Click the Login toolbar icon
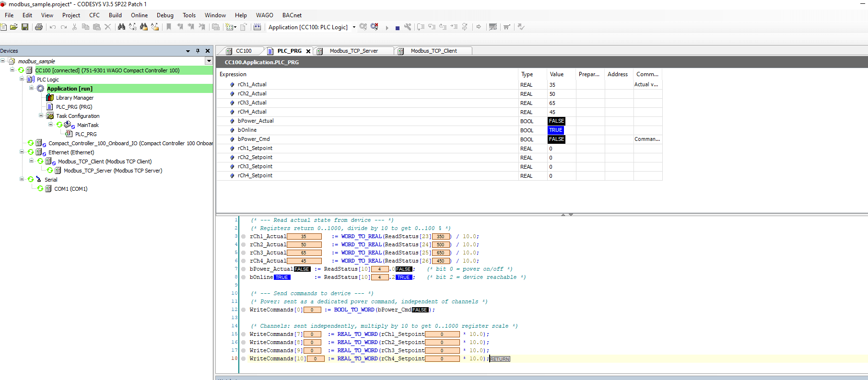Screen dimensions: 868x380 coord(363,27)
